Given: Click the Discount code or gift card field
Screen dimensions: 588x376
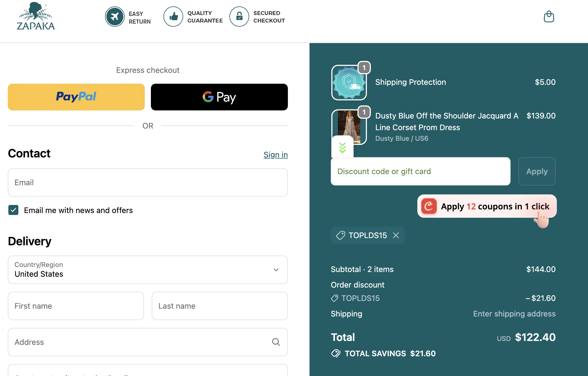Looking at the screenshot, I should click(421, 171).
